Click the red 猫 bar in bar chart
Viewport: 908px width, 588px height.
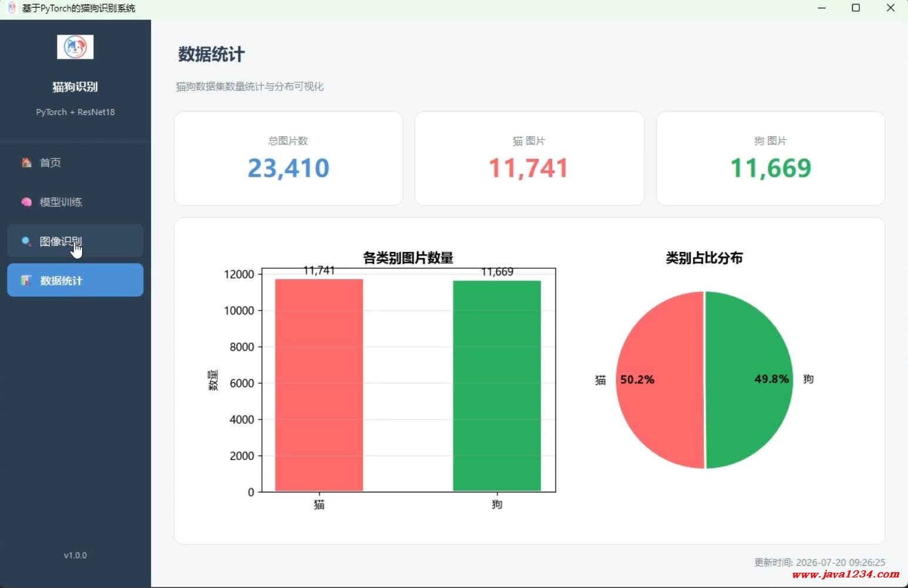click(319, 385)
